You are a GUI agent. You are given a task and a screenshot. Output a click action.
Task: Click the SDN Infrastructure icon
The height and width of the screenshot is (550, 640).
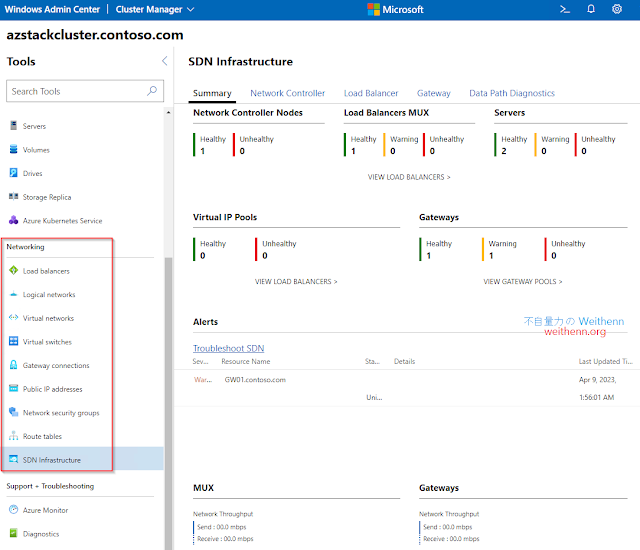tap(13, 459)
